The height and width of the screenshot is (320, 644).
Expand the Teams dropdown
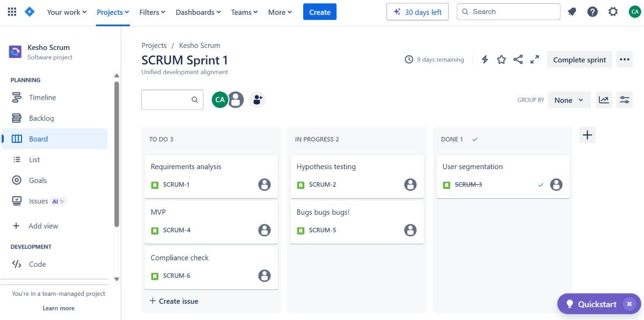click(245, 12)
